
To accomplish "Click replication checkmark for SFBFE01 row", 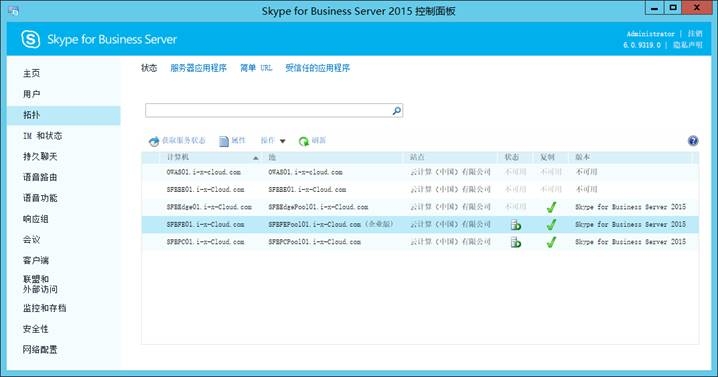I will pyautogui.click(x=551, y=224).
